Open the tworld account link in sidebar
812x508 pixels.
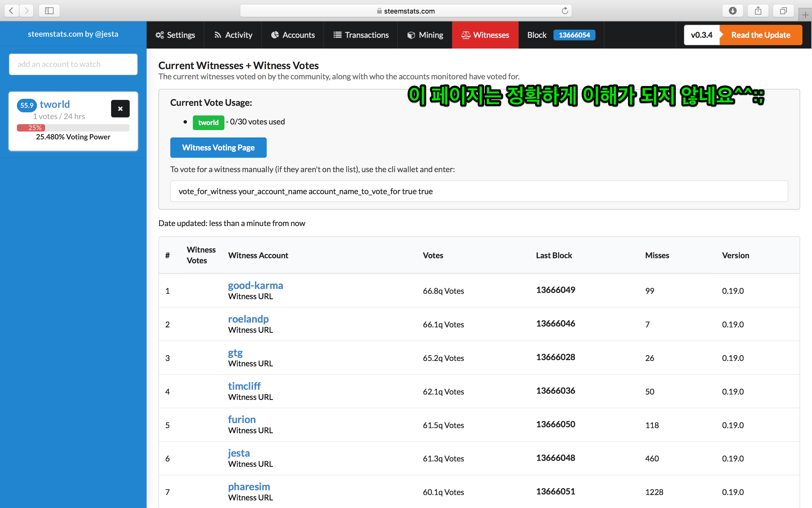tap(55, 104)
